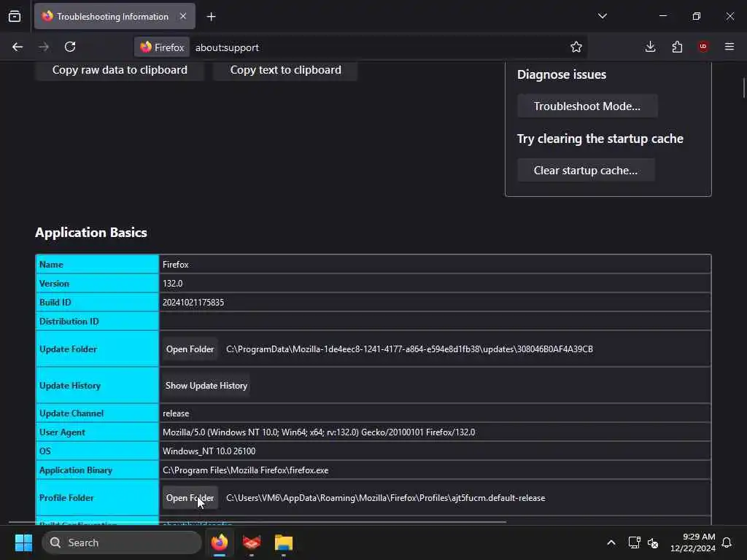Reload the current page
This screenshot has height=560, width=747.
70,47
